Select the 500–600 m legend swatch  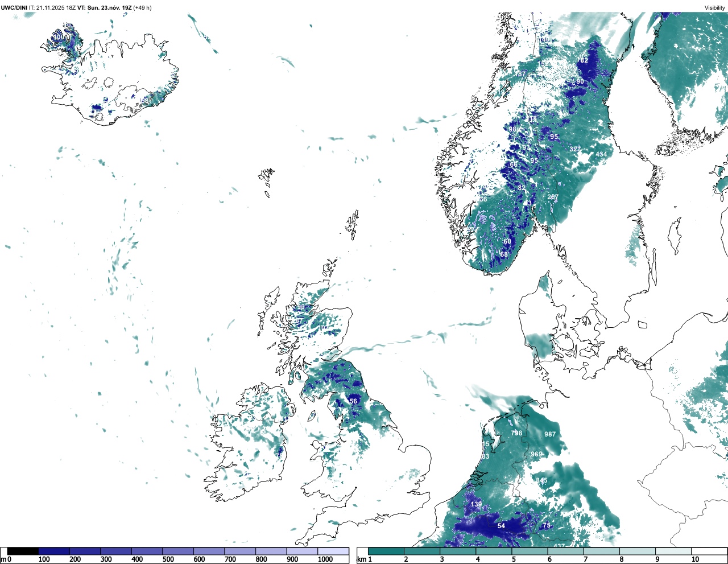pyautogui.click(x=178, y=551)
